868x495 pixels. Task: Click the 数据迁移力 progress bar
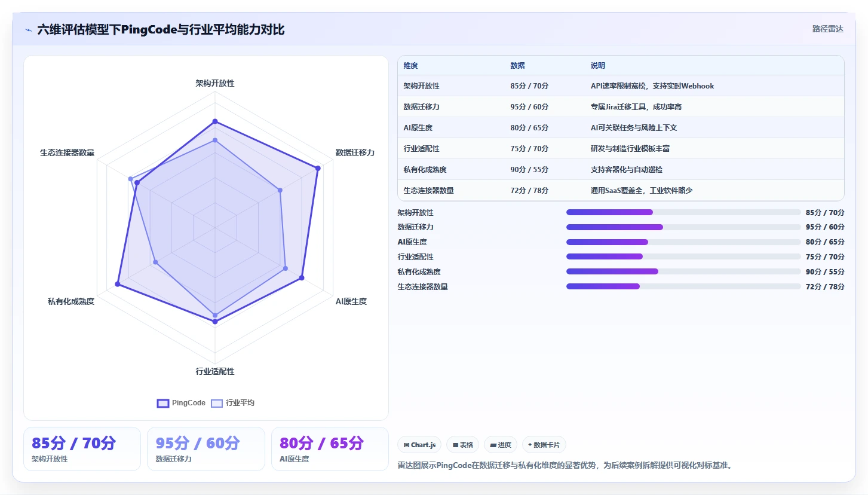(683, 227)
